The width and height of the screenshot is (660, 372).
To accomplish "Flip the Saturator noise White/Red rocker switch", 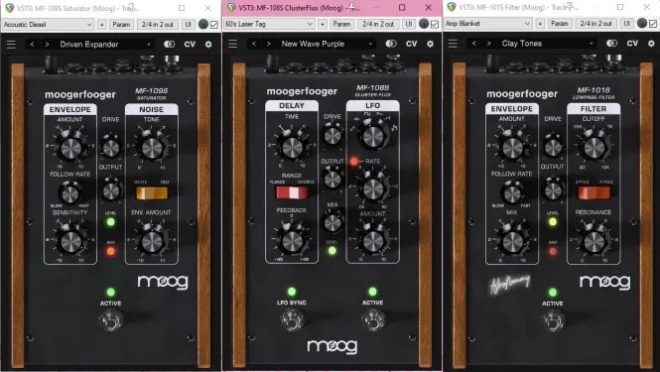I will 152,193.
